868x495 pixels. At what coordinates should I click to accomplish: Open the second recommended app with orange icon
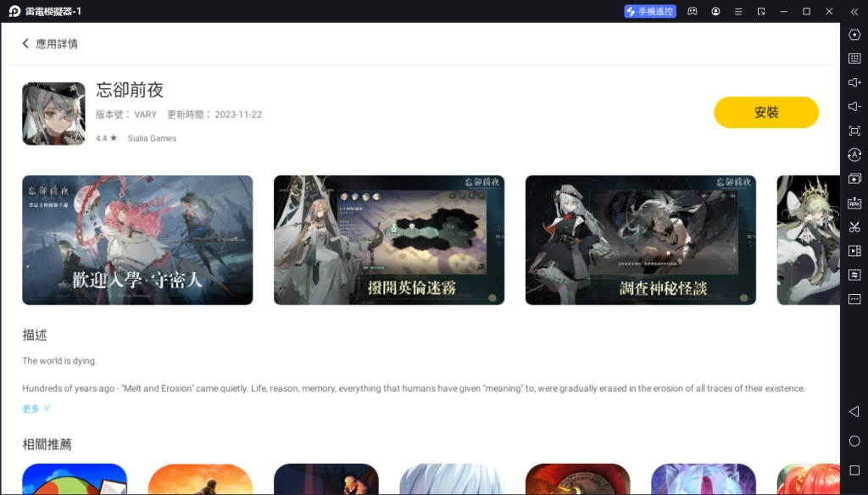point(200,479)
